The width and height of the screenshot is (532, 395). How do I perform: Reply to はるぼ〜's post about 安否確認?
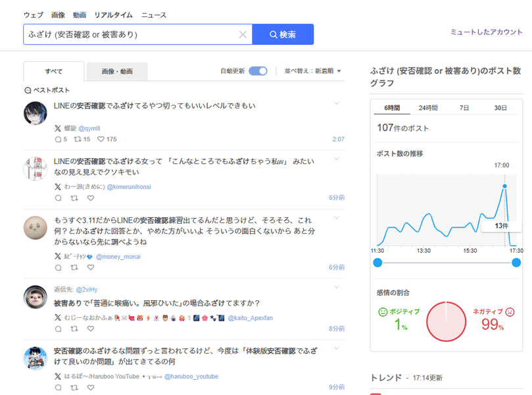tap(58, 388)
